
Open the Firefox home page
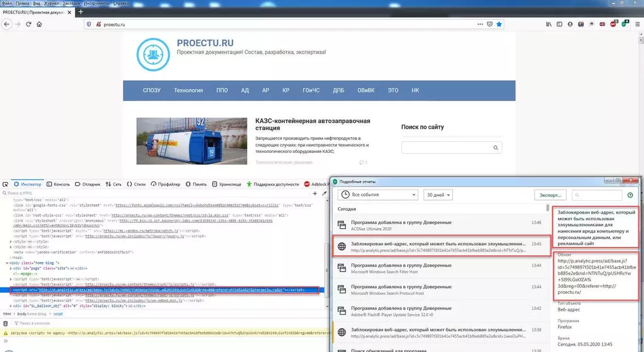tap(40, 24)
